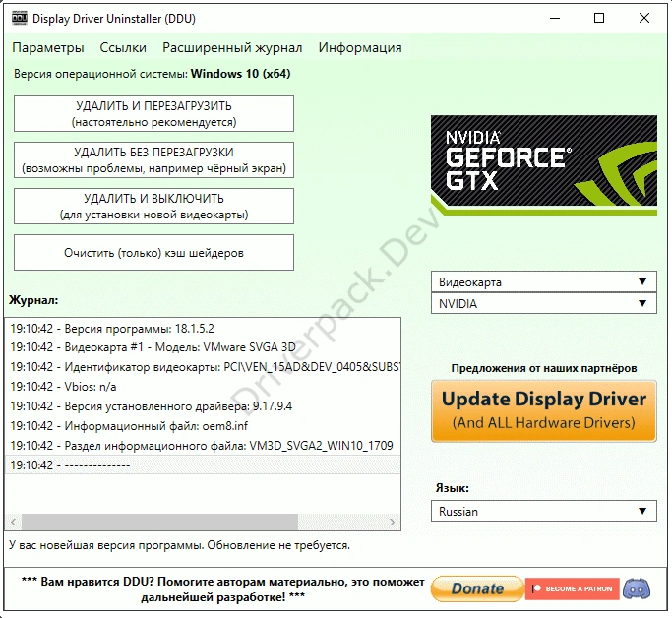This screenshot has width=672, height=618.
Task: Select log row 'Модель: VMware SVGA 3D'
Action: pyautogui.click(x=203, y=347)
